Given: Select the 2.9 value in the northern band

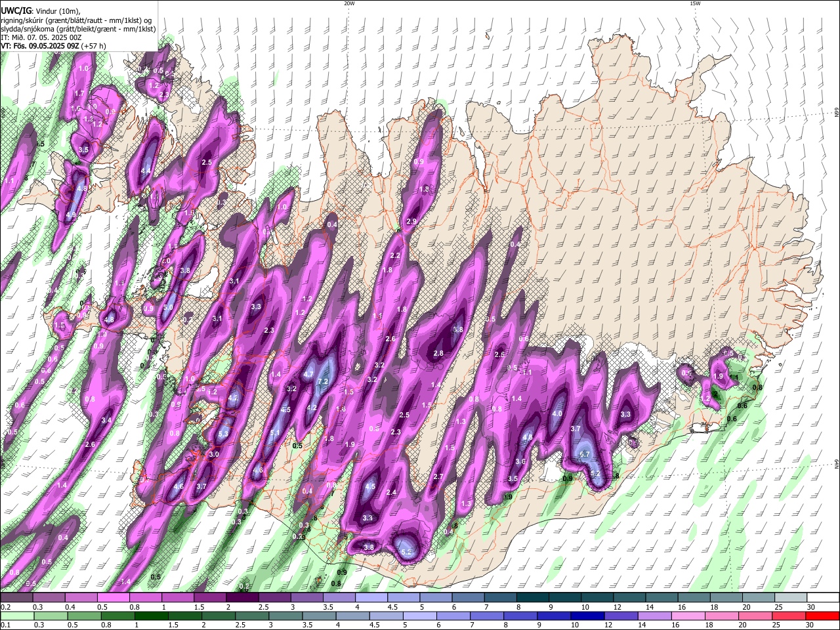Looking at the screenshot, I should (411, 222).
